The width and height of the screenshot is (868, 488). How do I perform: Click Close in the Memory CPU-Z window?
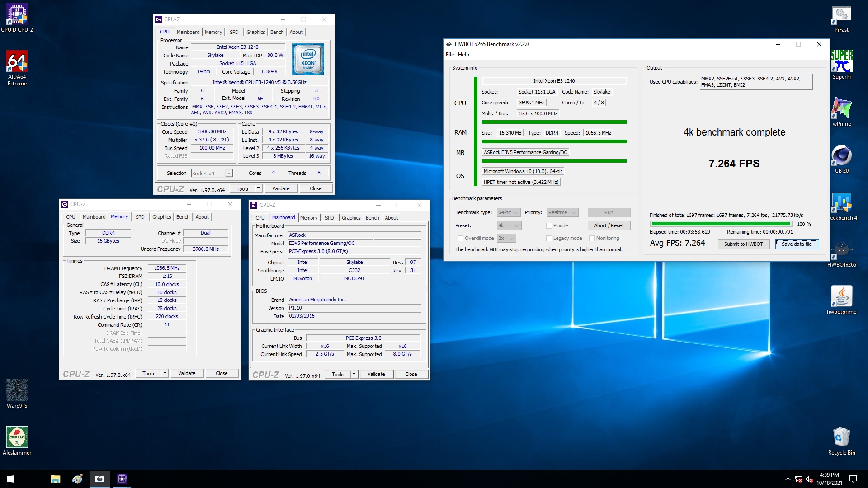point(222,373)
